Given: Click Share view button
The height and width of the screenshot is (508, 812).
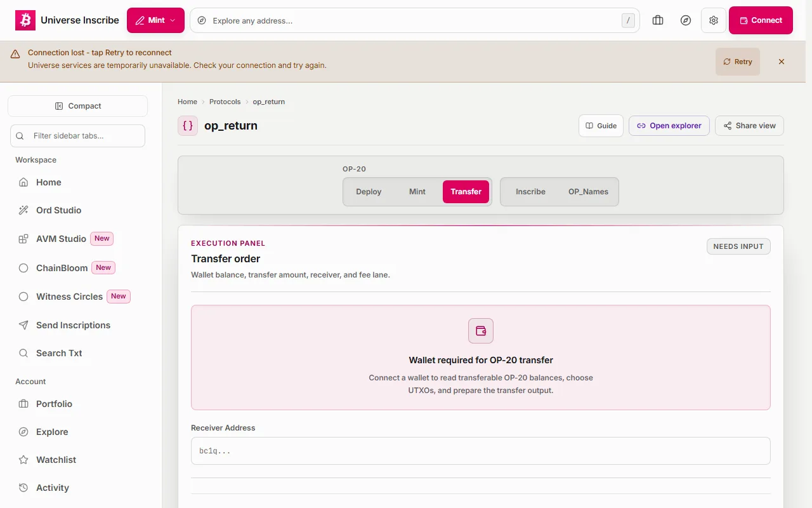Looking at the screenshot, I should coord(749,126).
